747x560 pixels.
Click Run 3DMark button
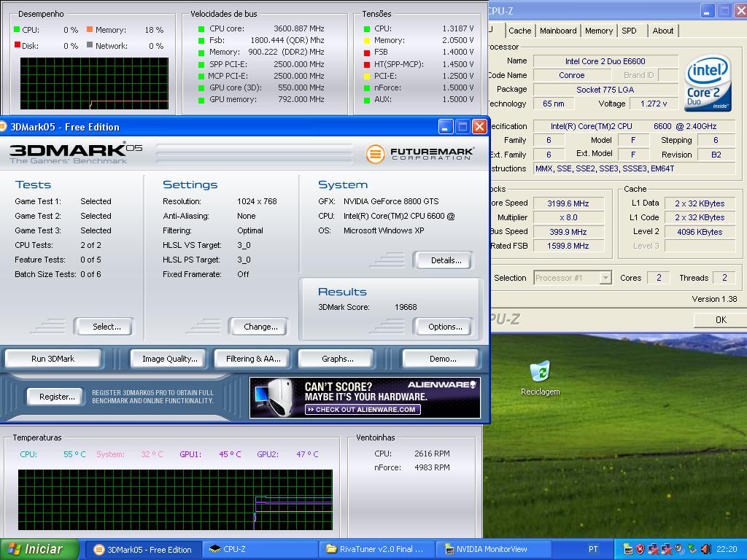click(x=53, y=359)
